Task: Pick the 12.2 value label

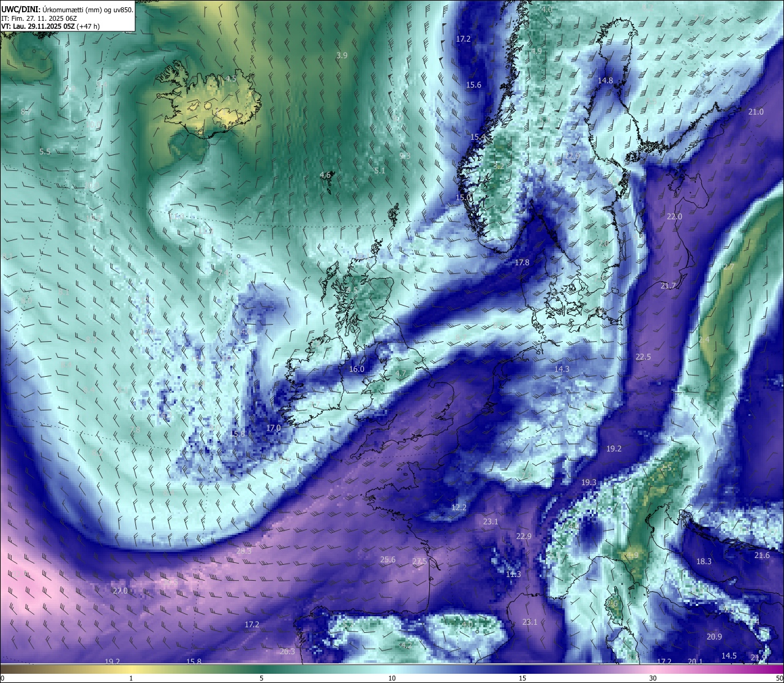Action: point(459,507)
